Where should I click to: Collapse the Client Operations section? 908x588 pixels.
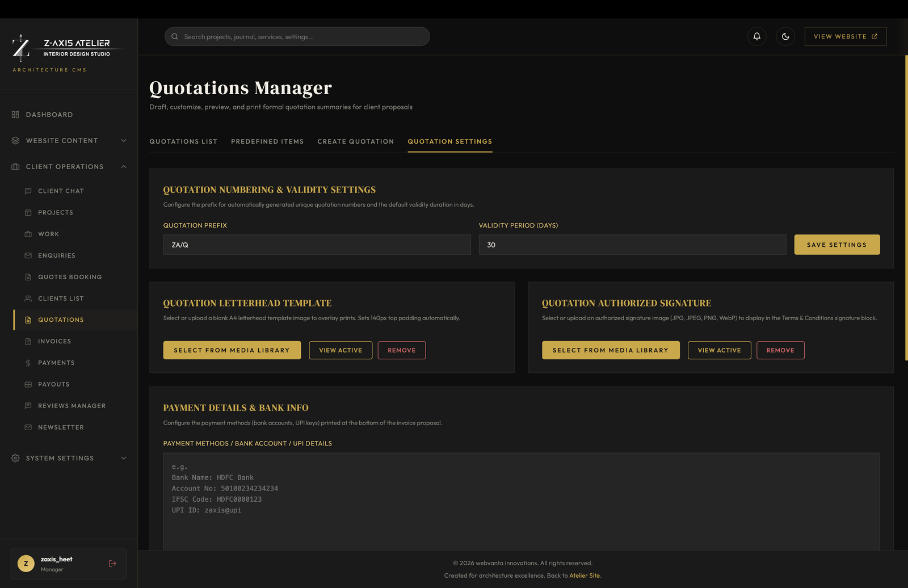[69, 167]
